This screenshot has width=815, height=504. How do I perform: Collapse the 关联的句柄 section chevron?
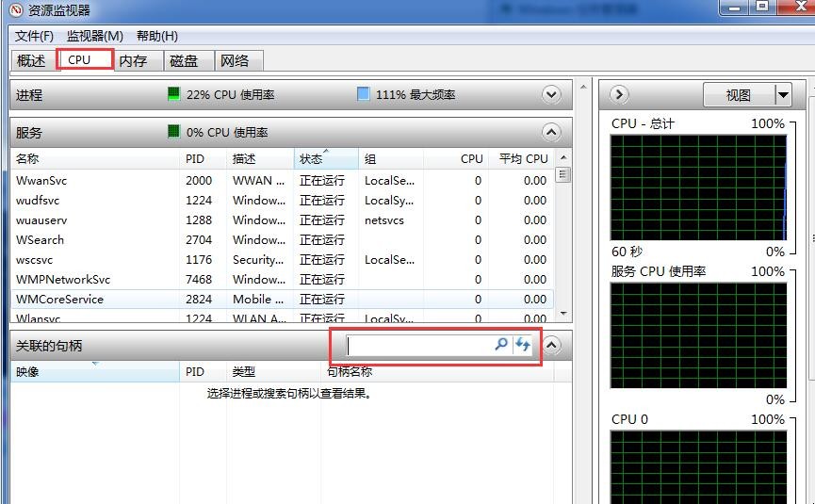[552, 345]
